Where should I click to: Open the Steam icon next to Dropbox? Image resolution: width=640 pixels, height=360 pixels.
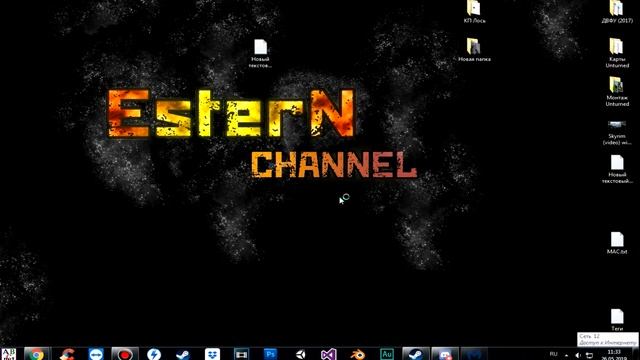[183, 354]
